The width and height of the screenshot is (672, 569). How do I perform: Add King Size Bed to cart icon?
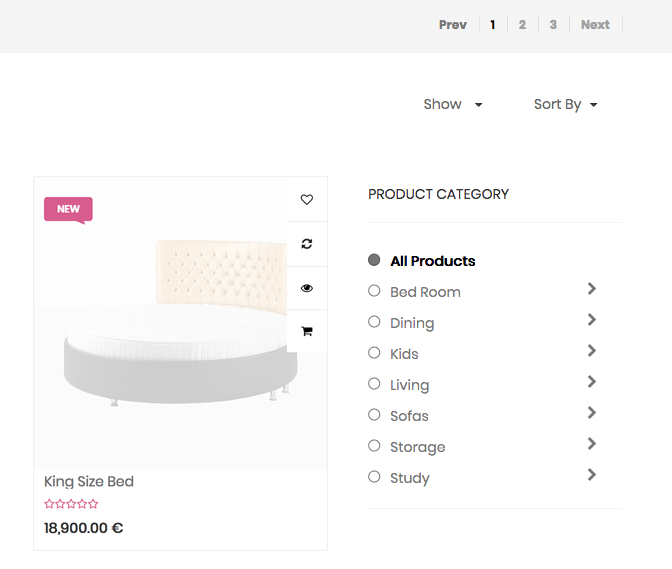(x=306, y=331)
